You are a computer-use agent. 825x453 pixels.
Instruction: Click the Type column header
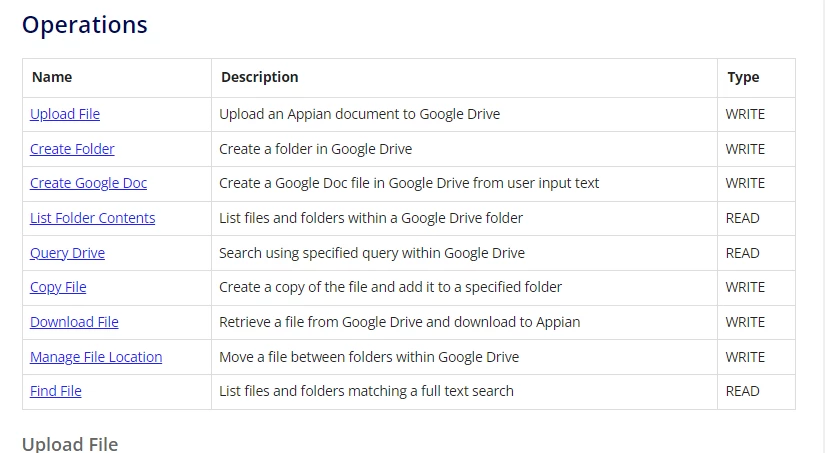[743, 77]
